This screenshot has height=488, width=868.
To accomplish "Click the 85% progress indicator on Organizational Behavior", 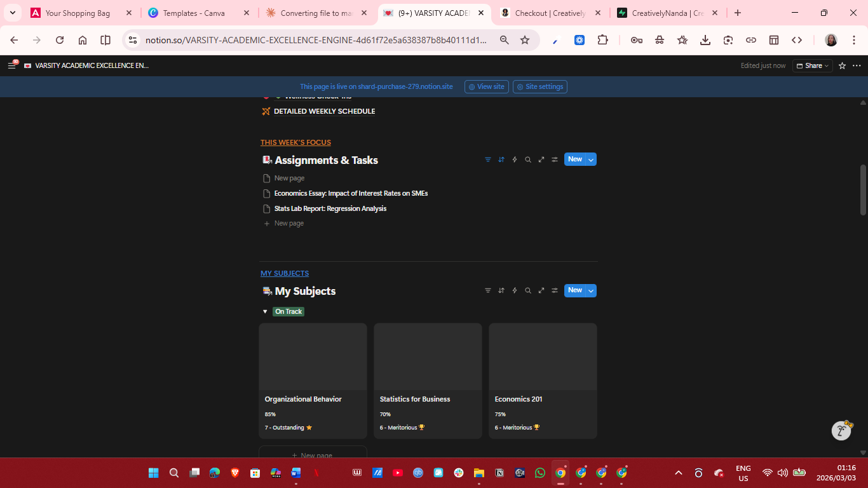I will [270, 414].
